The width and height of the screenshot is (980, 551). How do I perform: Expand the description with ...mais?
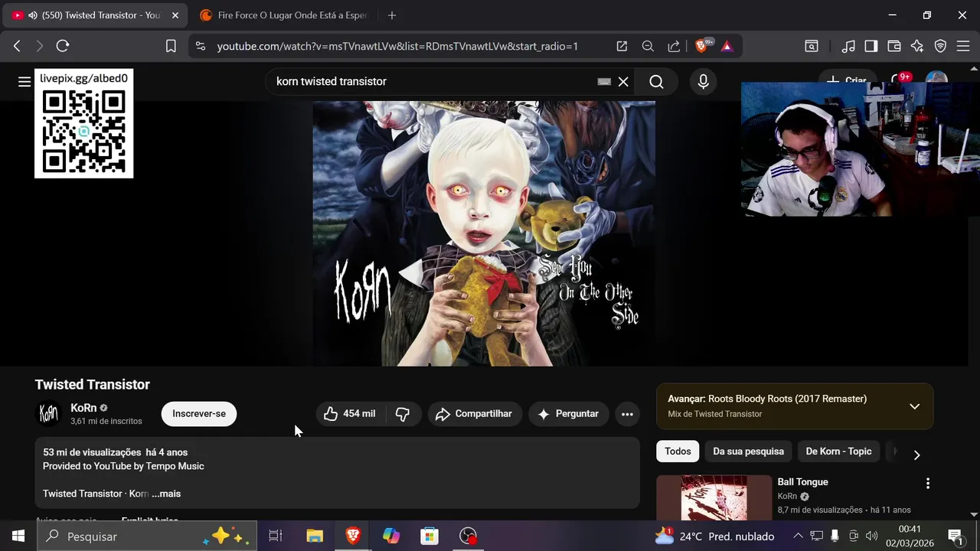click(x=166, y=494)
